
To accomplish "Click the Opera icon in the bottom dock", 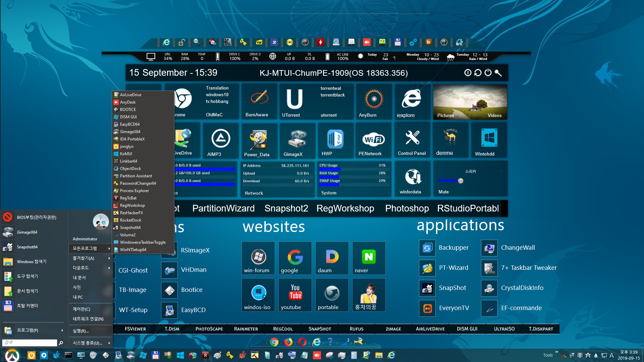I will 302,342.
